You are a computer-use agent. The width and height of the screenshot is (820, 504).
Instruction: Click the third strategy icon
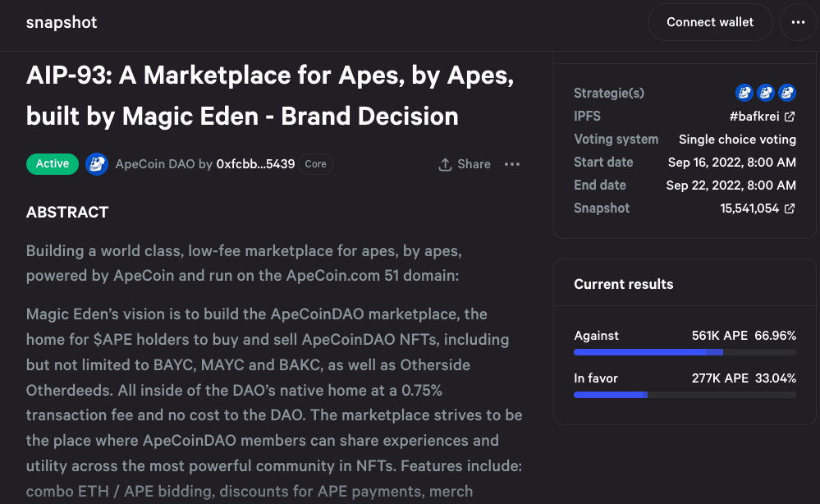[x=787, y=93]
